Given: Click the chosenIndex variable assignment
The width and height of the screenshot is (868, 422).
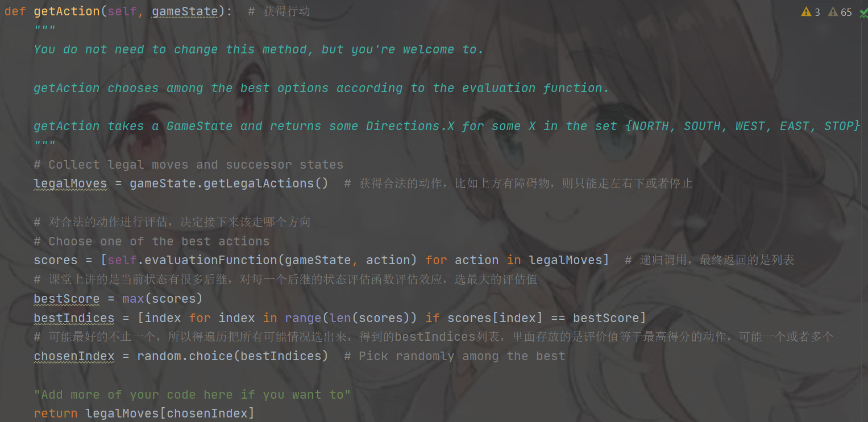Looking at the screenshot, I should click(x=74, y=356).
